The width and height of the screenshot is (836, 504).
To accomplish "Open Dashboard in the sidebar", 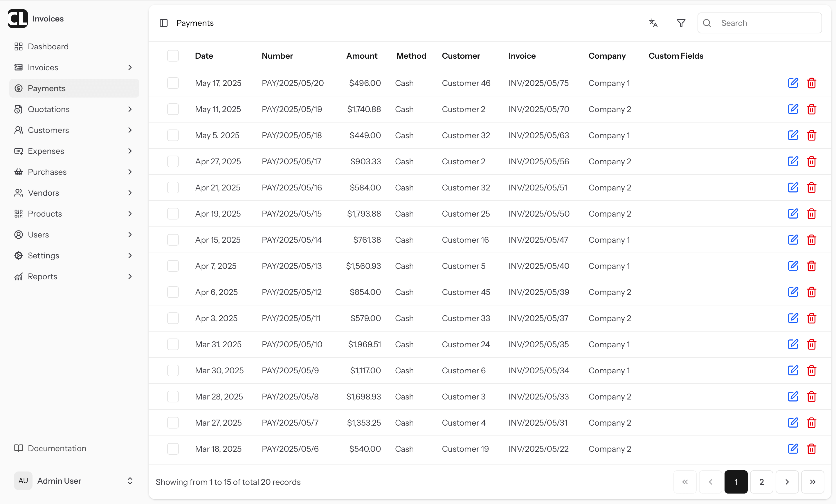I will click(x=74, y=46).
